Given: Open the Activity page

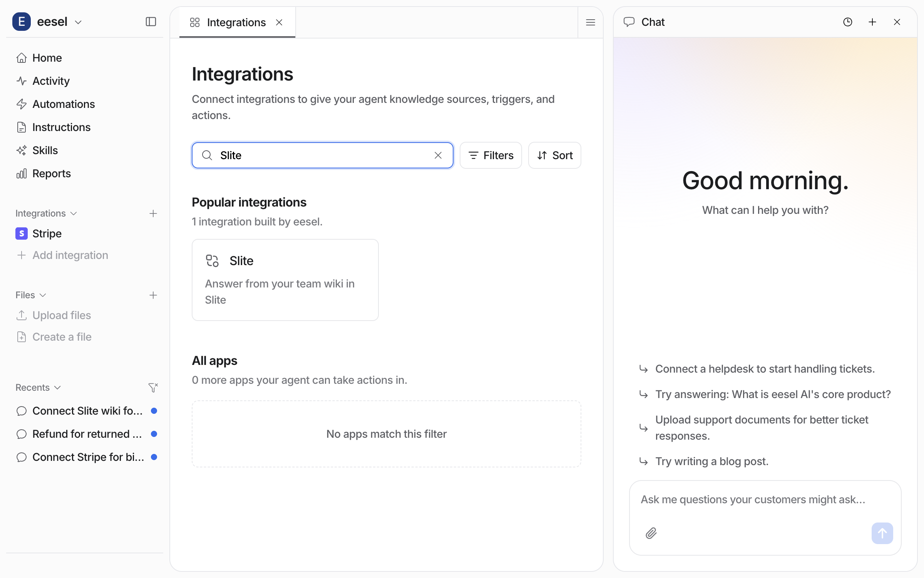Looking at the screenshot, I should point(85,81).
